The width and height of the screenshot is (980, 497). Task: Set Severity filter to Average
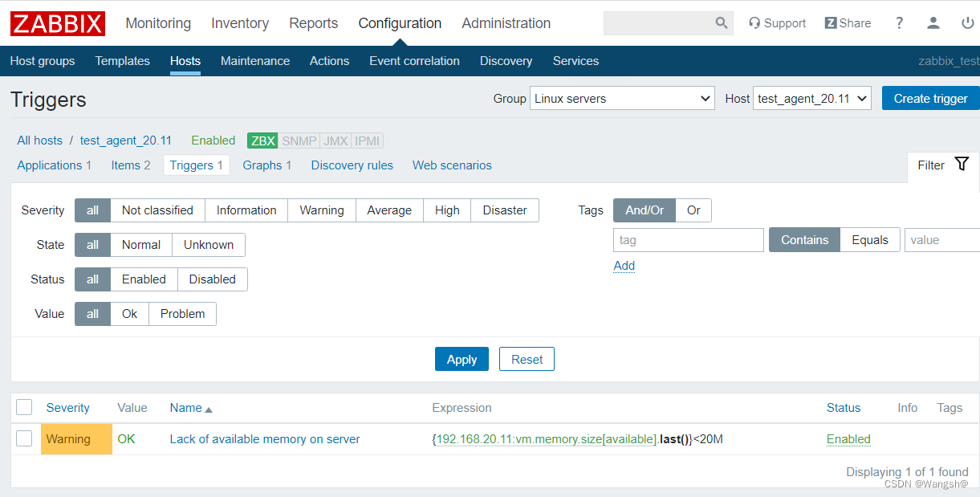389,210
